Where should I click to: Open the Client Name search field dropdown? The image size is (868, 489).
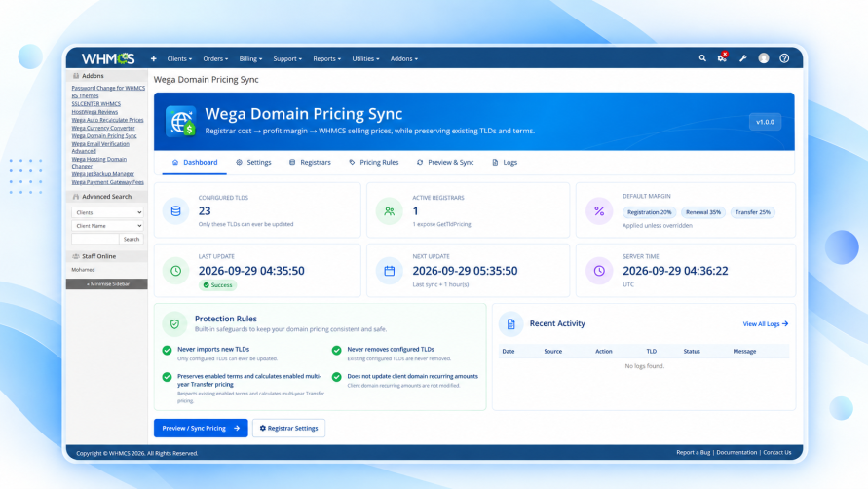(x=107, y=226)
